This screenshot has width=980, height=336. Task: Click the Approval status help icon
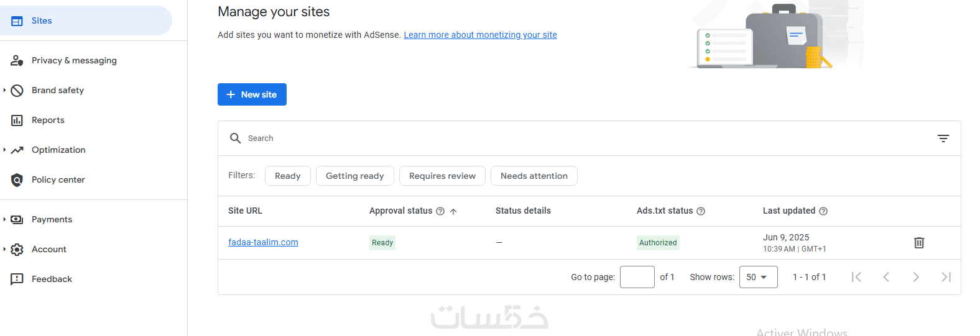point(440,211)
